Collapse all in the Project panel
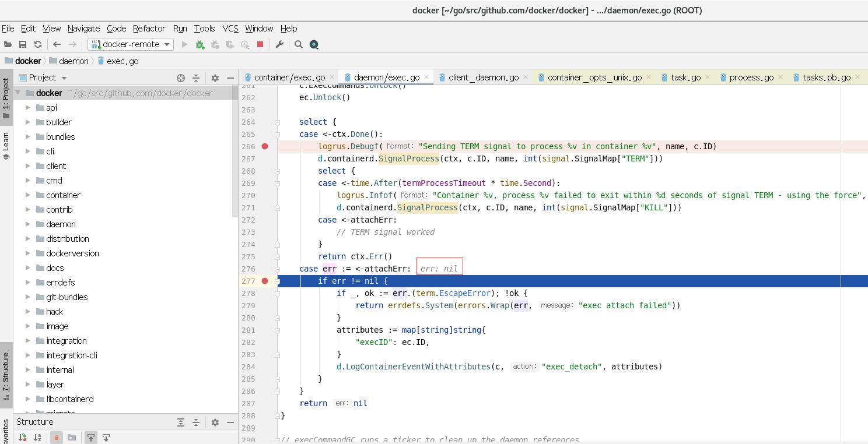This screenshot has width=868, height=444. (196, 77)
